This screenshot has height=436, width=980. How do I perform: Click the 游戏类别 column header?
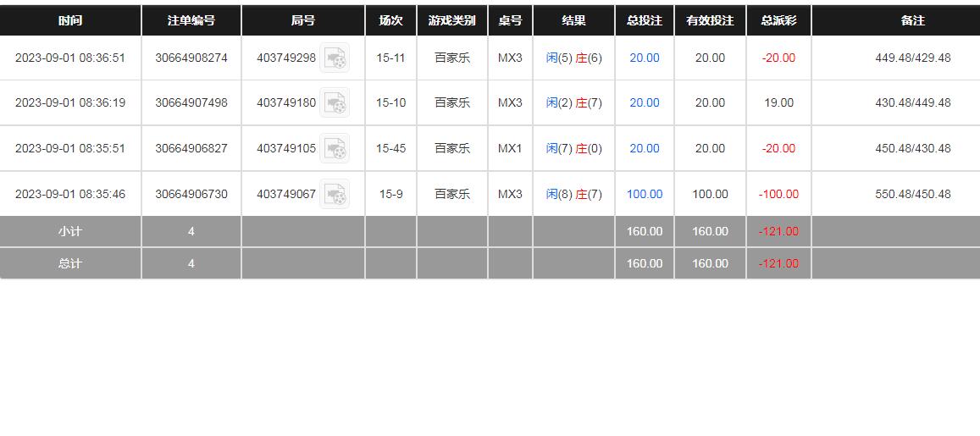[452, 20]
